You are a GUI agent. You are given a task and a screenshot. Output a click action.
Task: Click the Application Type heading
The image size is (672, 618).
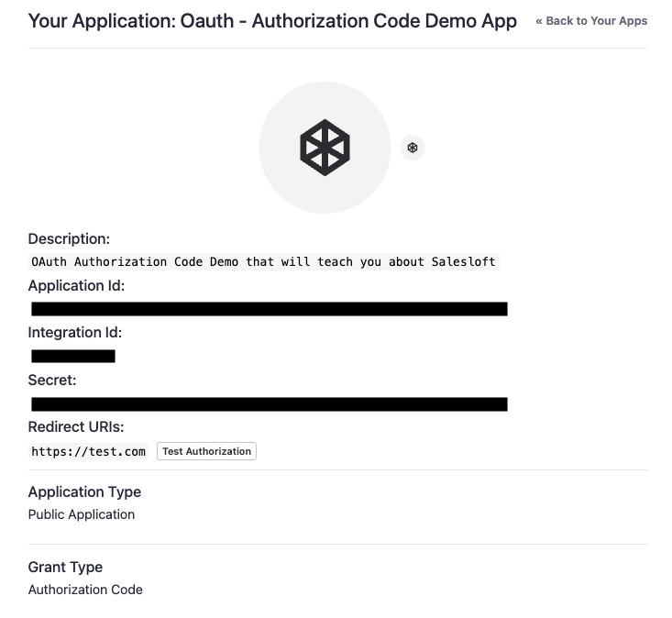[84, 491]
